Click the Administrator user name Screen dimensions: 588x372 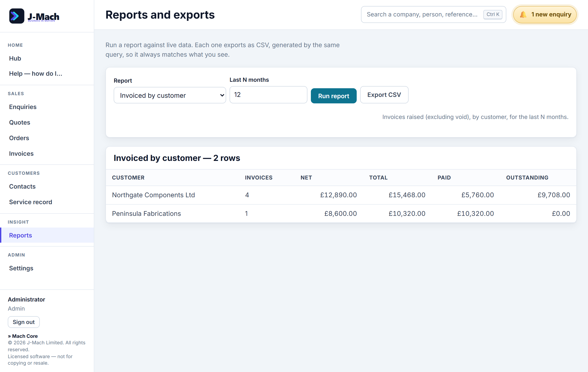click(26, 300)
